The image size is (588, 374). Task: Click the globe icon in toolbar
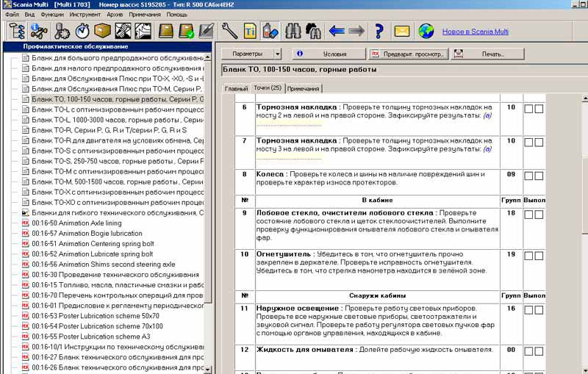pyautogui.click(x=426, y=31)
